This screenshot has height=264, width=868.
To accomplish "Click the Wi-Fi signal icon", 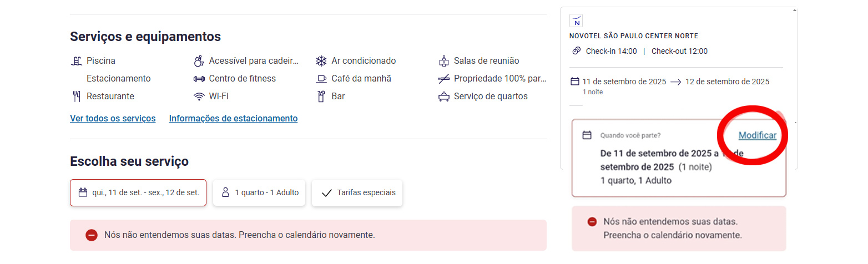I will point(199,97).
